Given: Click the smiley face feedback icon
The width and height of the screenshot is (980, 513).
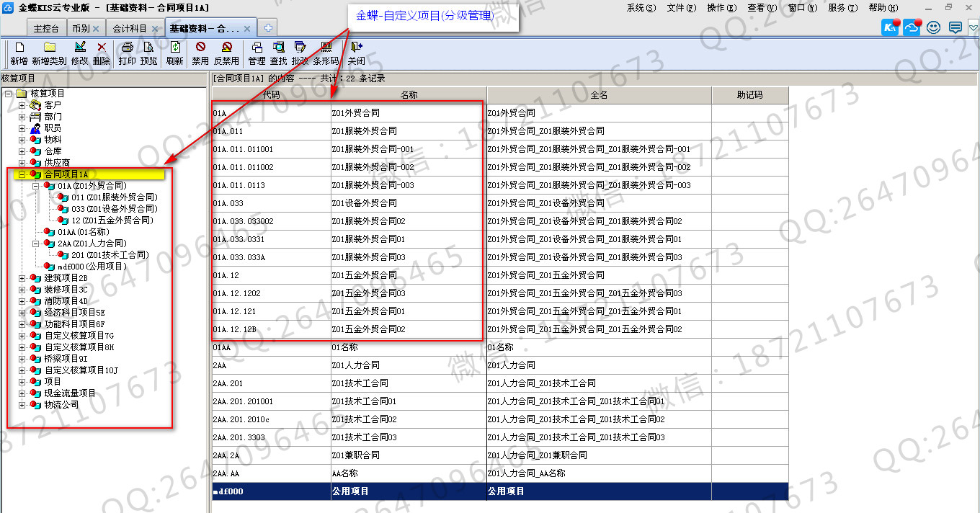Looking at the screenshot, I should coord(934,28).
